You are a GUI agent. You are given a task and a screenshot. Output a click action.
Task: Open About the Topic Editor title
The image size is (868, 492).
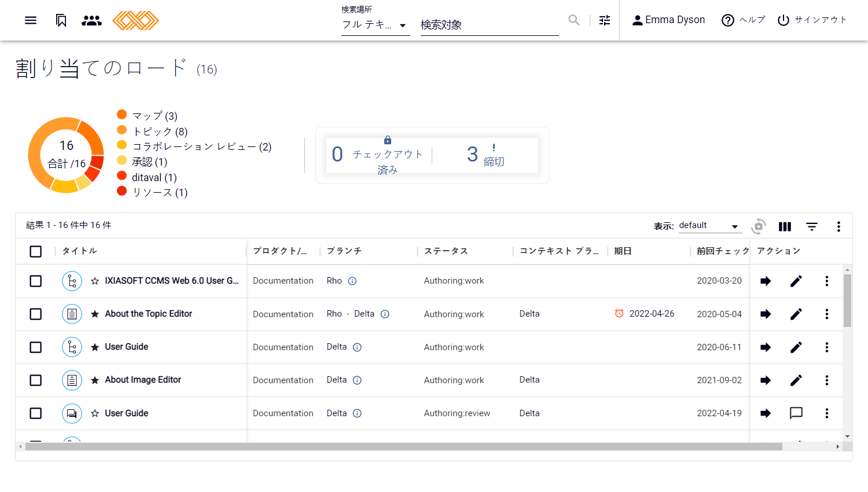[x=149, y=314]
